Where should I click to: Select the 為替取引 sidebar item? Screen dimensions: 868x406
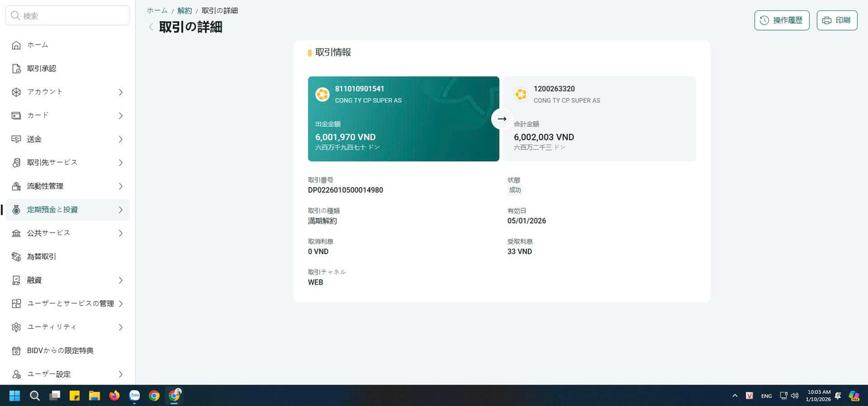pos(67,257)
